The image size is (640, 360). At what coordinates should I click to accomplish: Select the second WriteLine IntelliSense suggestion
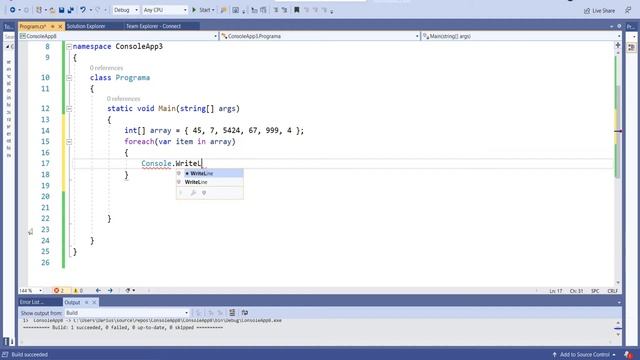point(210,182)
